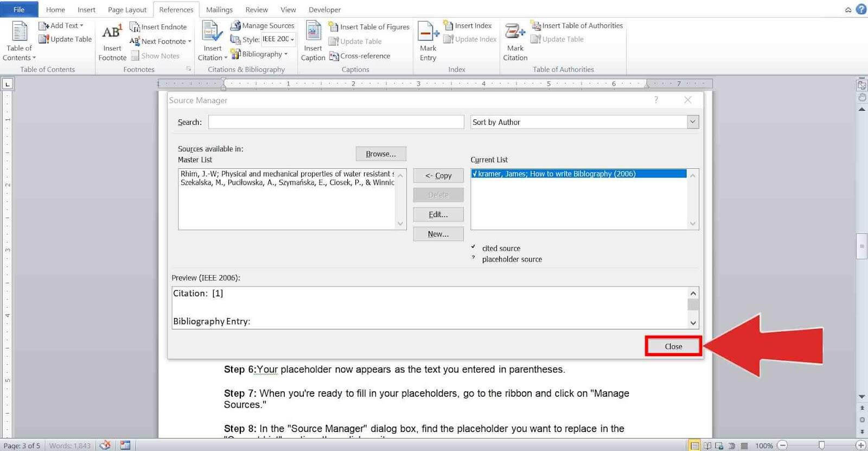The width and height of the screenshot is (868, 451).
Task: Click the Copy button in Source Manager
Action: pos(438,175)
